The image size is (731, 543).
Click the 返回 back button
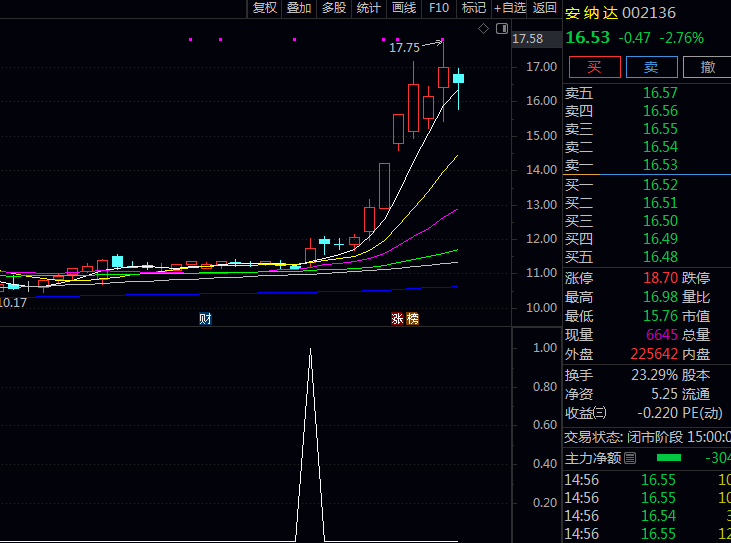click(x=545, y=8)
